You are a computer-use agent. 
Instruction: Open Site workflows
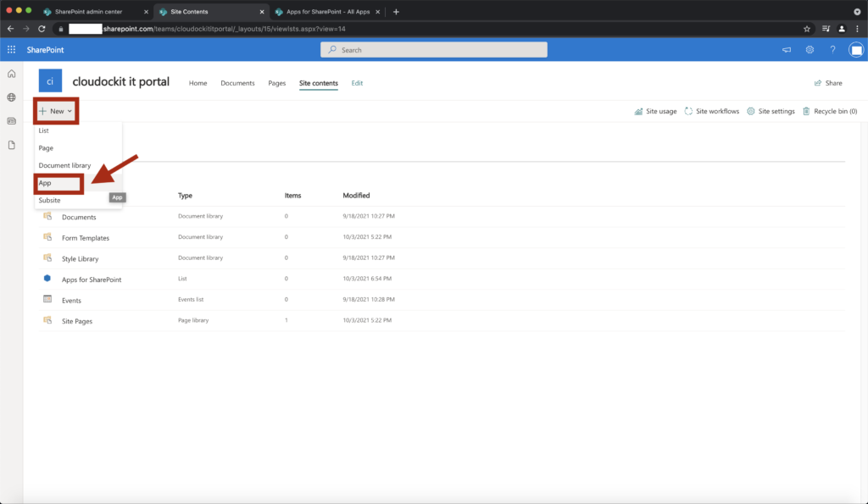pos(712,111)
